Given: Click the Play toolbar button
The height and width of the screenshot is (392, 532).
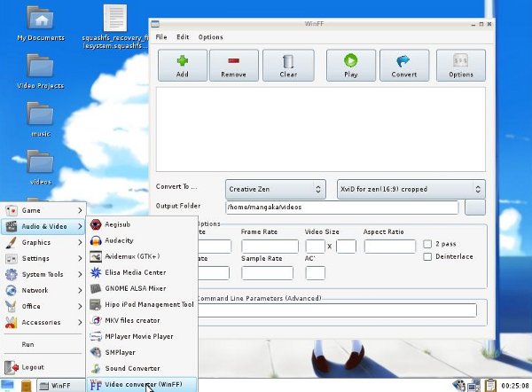Looking at the screenshot, I should pyautogui.click(x=351, y=66).
